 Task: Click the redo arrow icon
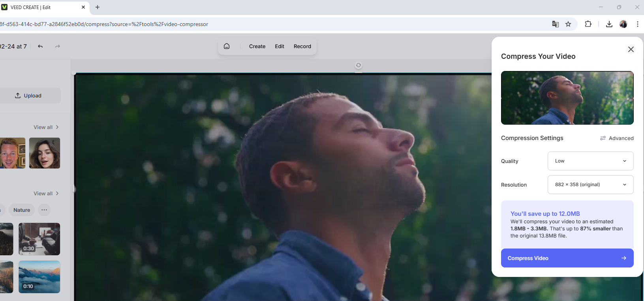tap(58, 46)
